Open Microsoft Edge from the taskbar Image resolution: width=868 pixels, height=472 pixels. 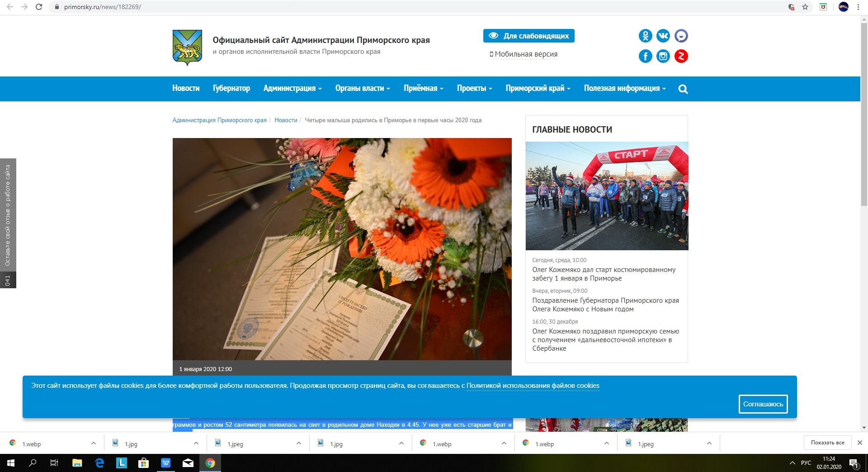tap(99, 463)
